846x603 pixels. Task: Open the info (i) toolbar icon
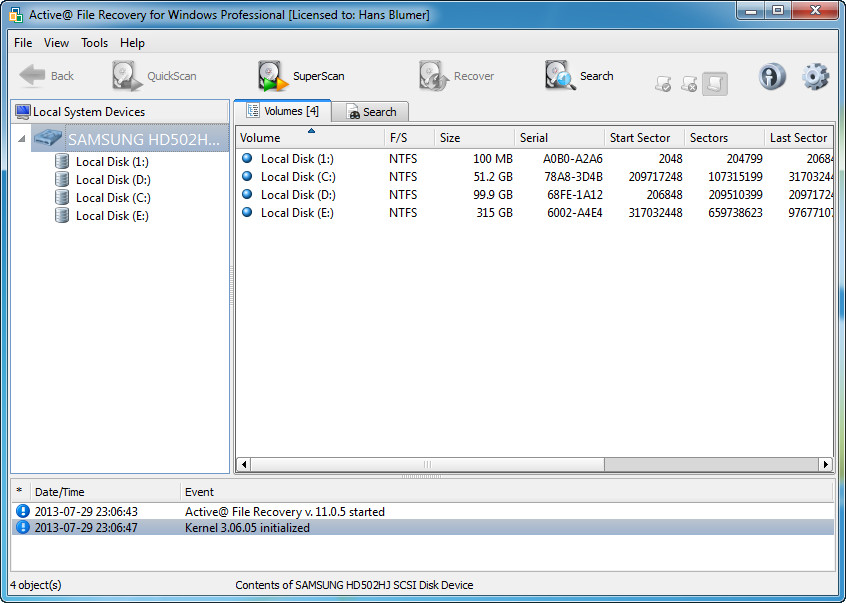(x=772, y=76)
